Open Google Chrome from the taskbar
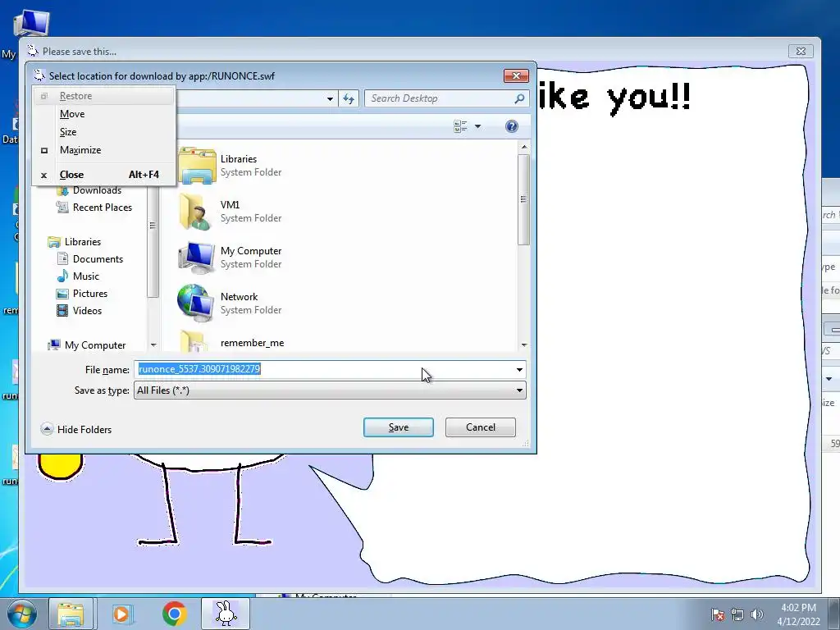 coord(174,614)
